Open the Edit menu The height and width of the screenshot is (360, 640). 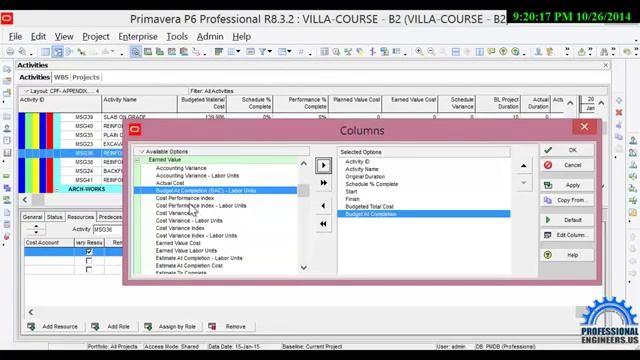(x=38, y=37)
